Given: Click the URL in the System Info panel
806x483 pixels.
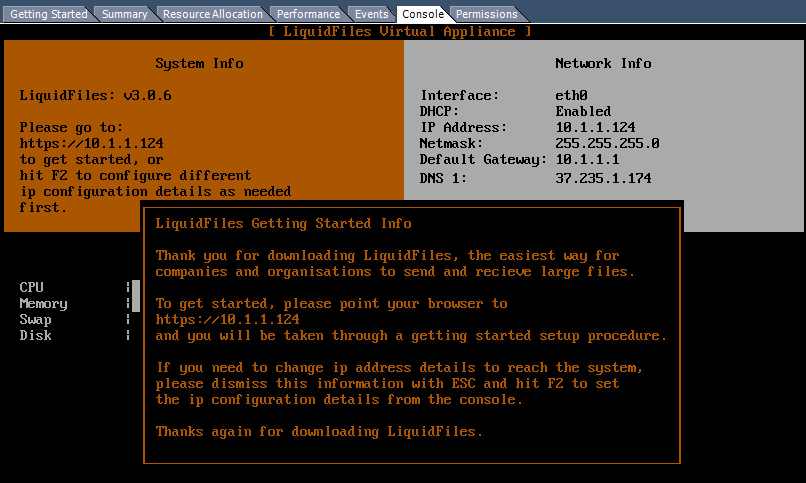Looking at the screenshot, I should 91,143.
